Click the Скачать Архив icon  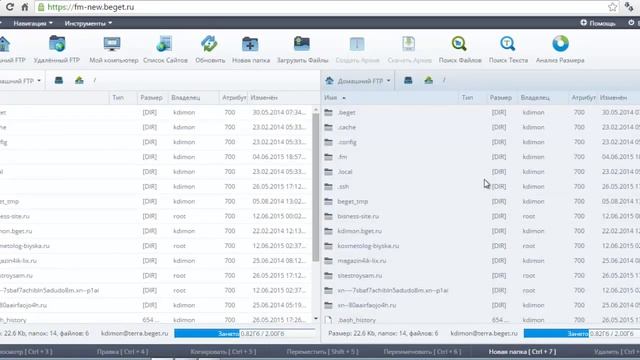tap(409, 44)
